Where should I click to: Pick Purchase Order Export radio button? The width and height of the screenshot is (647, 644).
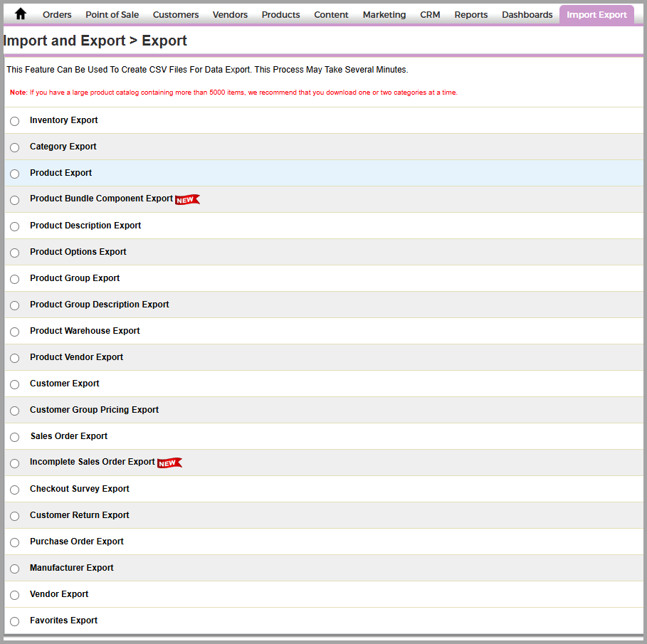pos(14,543)
